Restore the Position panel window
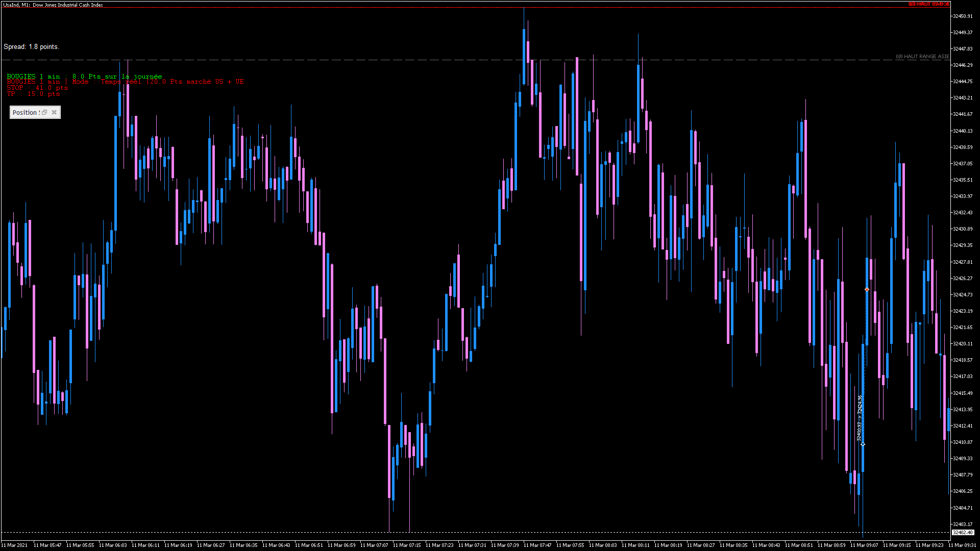 pyautogui.click(x=44, y=112)
